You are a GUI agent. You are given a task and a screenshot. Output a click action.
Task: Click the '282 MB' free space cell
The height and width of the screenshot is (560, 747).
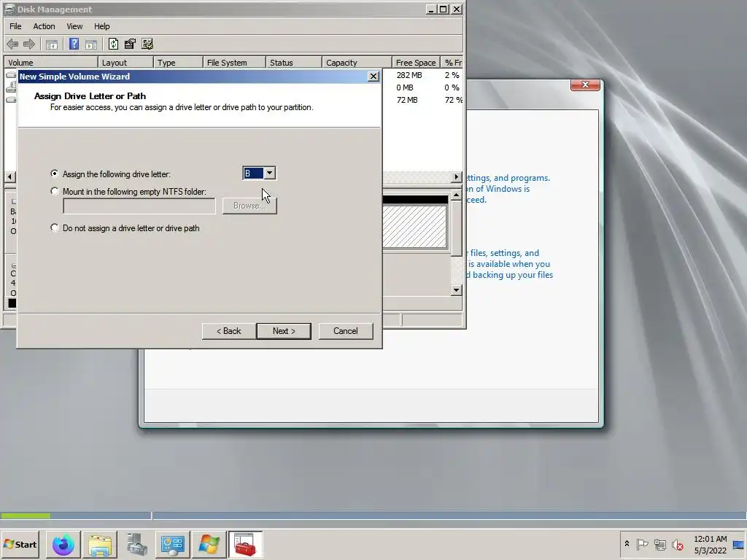pyautogui.click(x=409, y=75)
